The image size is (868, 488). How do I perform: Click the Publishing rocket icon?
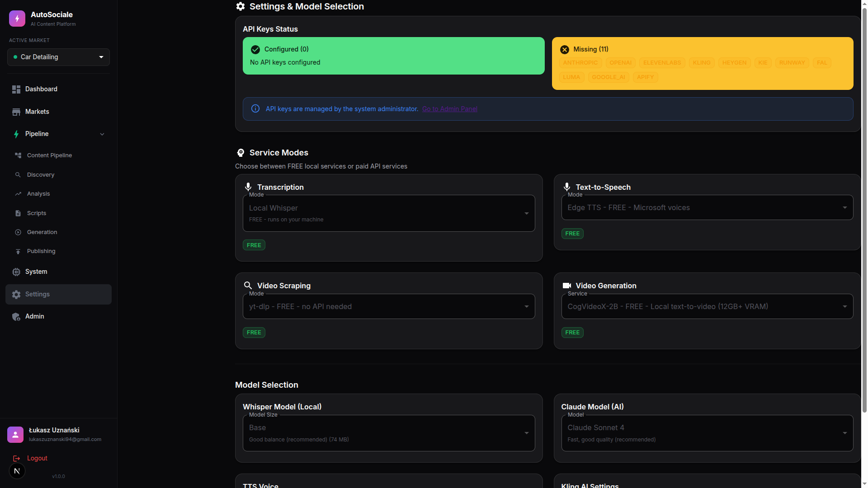[x=18, y=251]
